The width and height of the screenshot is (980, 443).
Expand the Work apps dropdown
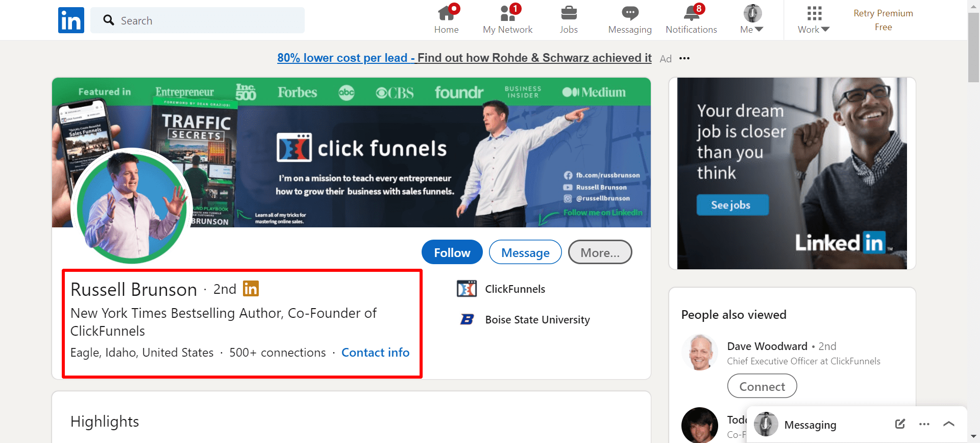pyautogui.click(x=814, y=19)
